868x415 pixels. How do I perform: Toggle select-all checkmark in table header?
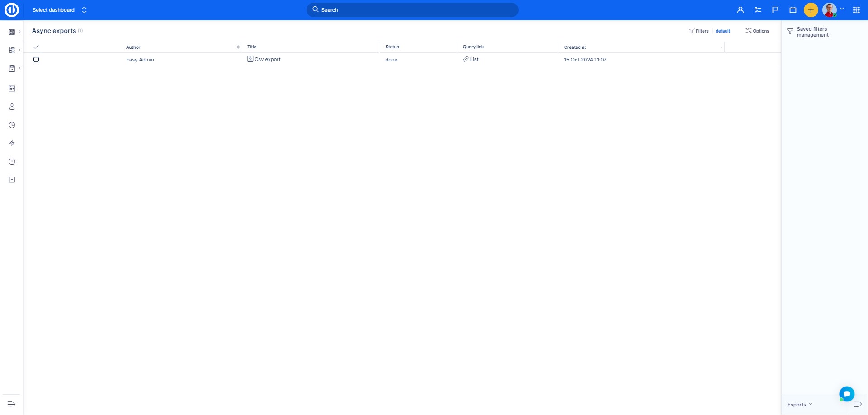[36, 47]
